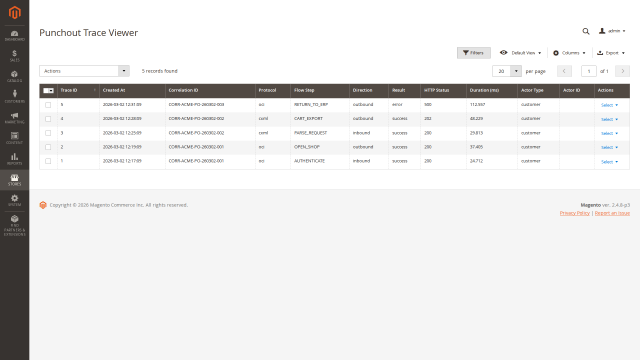The height and width of the screenshot is (360, 640).
Task: Check the row for trace 2
Action: pyautogui.click(x=48, y=147)
